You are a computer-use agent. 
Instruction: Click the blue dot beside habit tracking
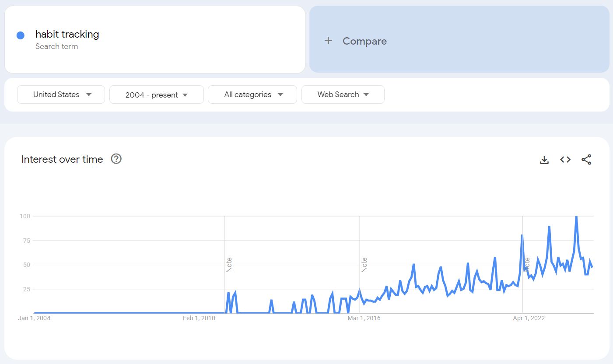(21, 35)
